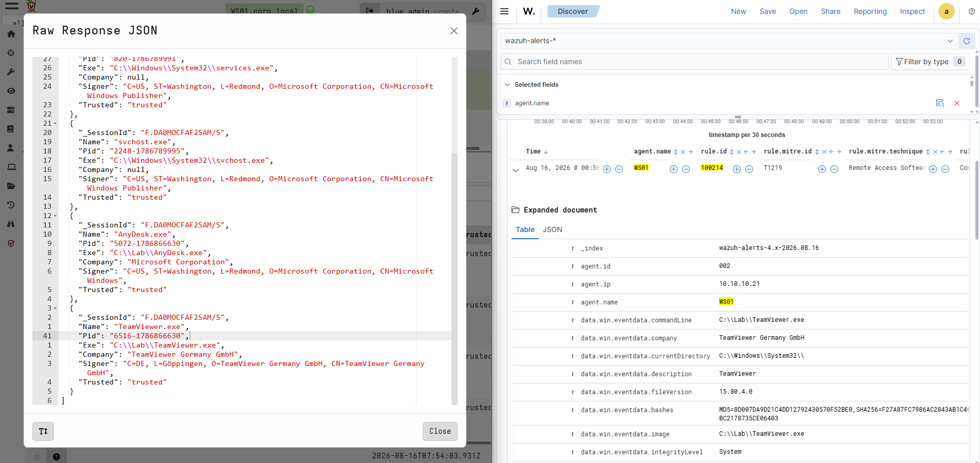Show details for agent.name field
This screenshot has height=463, width=980.
coord(940,103)
